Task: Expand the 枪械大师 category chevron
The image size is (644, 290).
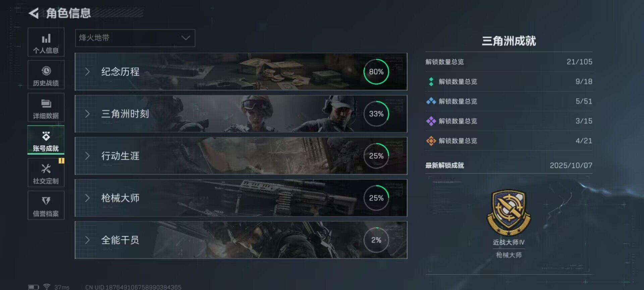Action: tap(88, 198)
